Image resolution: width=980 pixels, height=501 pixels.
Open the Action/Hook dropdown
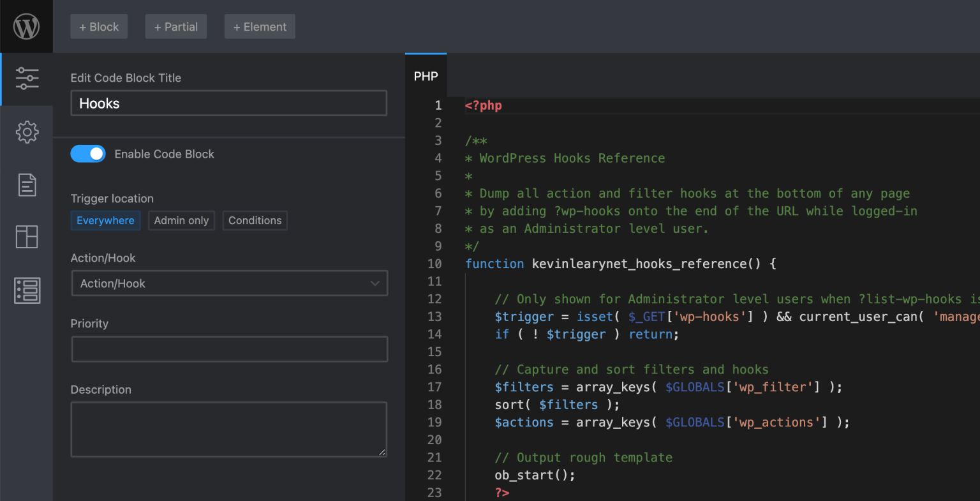click(x=229, y=283)
